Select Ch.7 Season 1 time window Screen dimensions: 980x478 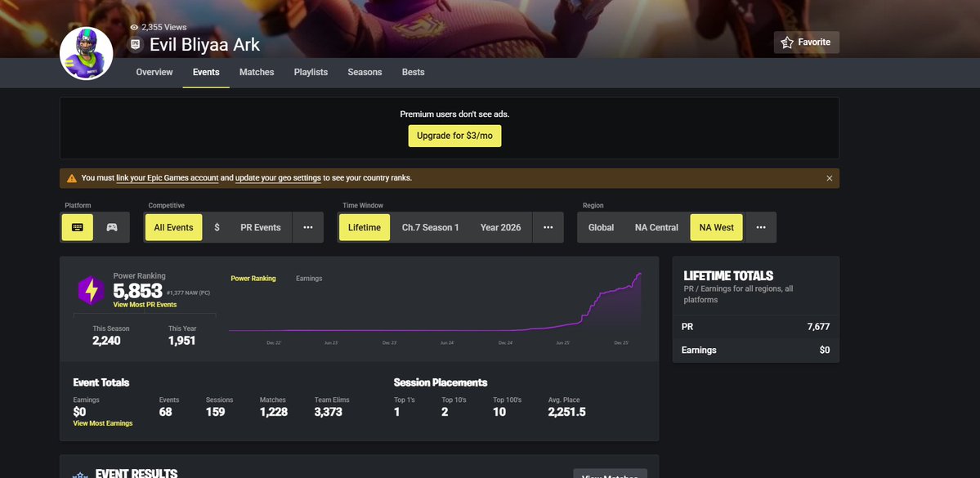click(x=430, y=227)
